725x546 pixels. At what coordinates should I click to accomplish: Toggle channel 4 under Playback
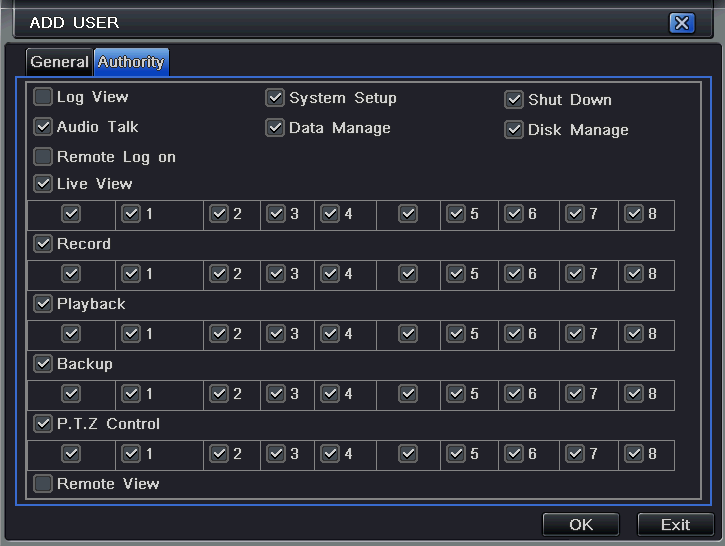click(330, 334)
